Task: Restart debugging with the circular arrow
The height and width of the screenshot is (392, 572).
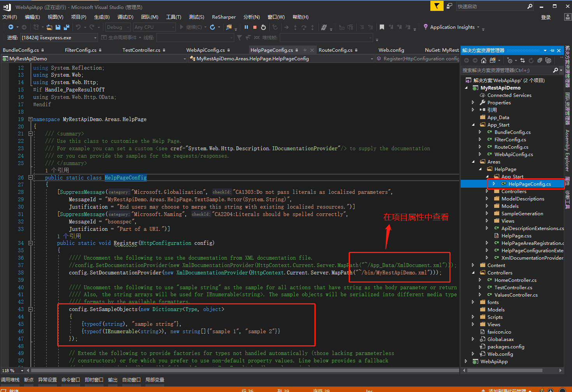Action: tap(263, 27)
